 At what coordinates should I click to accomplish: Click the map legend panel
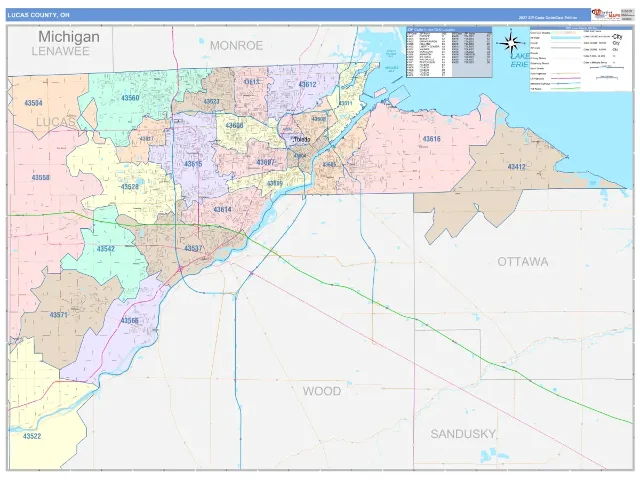[581, 59]
